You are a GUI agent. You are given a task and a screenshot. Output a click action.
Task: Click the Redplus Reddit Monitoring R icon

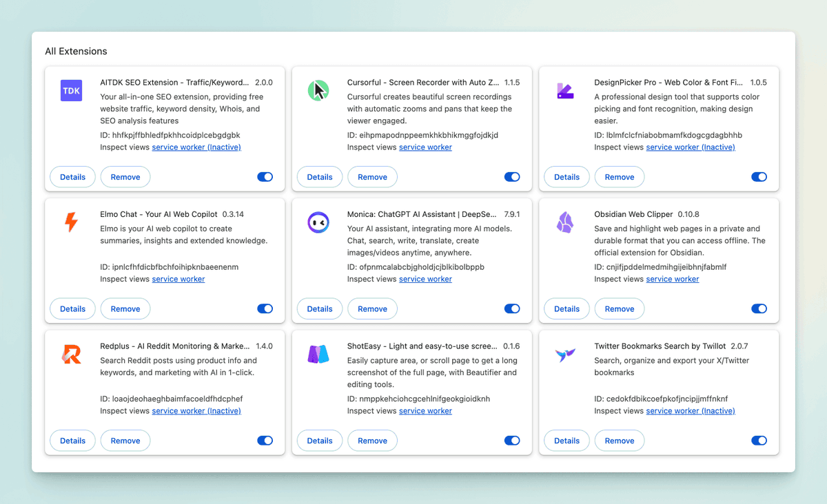point(72,355)
